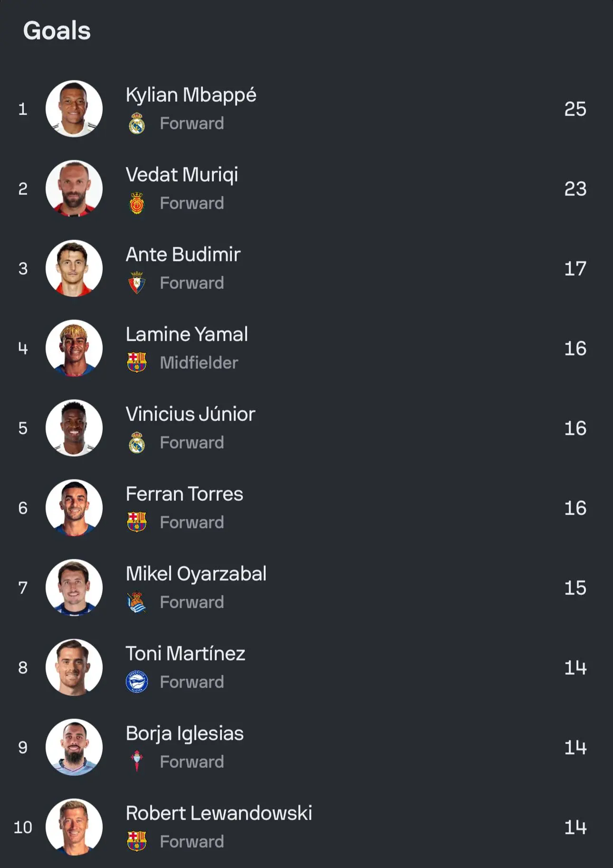Click Celta Vigo crest under Borja Iglesias
This screenshot has height=868, width=613.
click(x=137, y=762)
